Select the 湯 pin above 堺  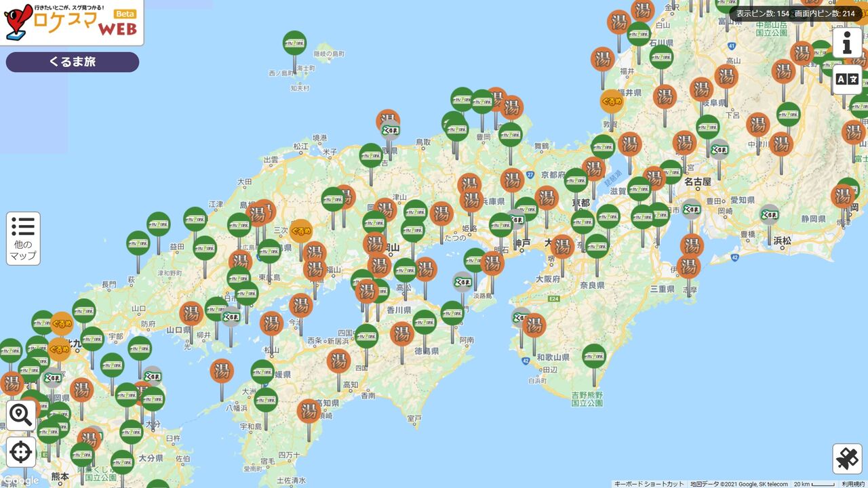tap(561, 247)
